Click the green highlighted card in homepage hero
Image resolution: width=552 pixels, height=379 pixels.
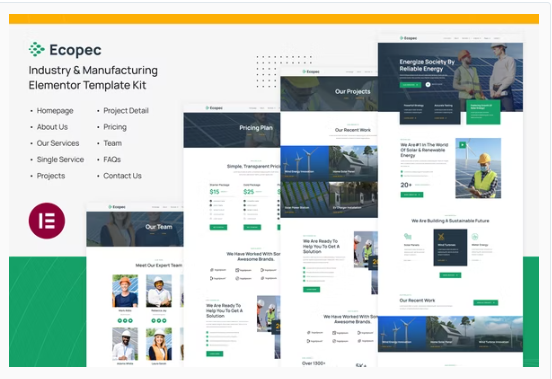pyautogui.click(x=483, y=112)
